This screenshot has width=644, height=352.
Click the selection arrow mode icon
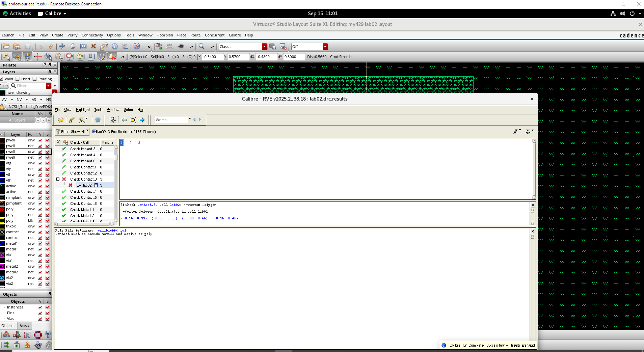(6, 57)
